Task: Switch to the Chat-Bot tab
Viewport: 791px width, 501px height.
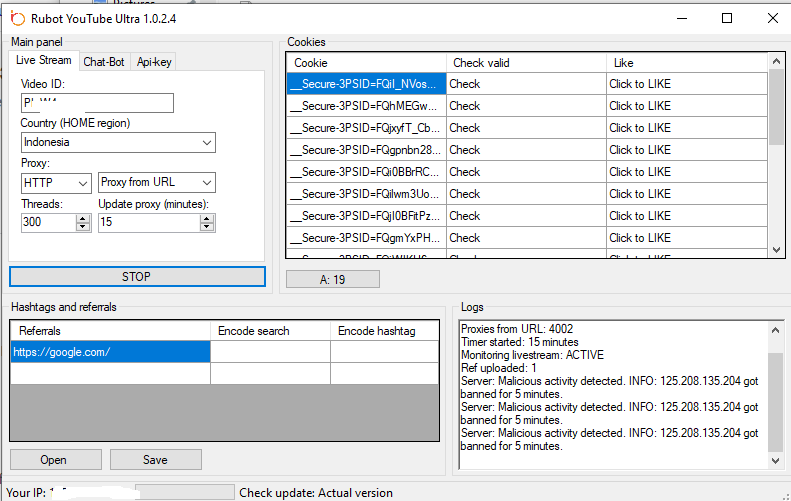Action: click(x=104, y=62)
